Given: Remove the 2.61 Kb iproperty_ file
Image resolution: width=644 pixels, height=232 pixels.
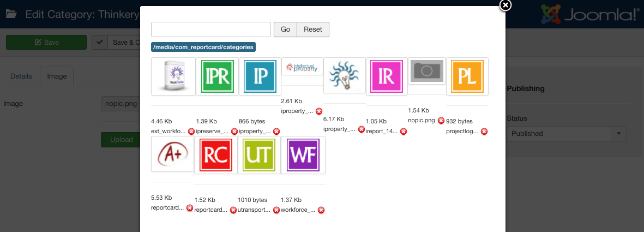Looking at the screenshot, I should 318,111.
